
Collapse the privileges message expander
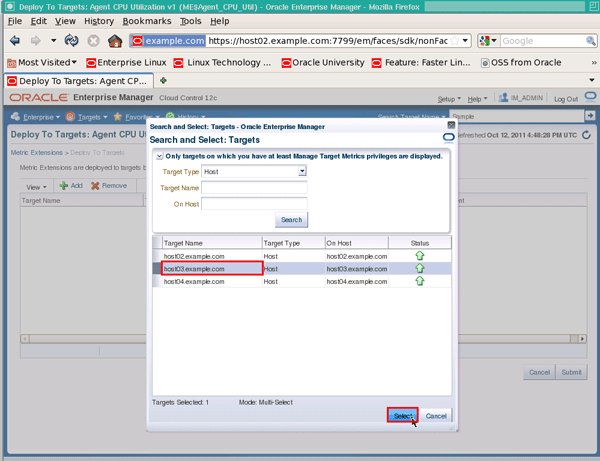(159, 156)
